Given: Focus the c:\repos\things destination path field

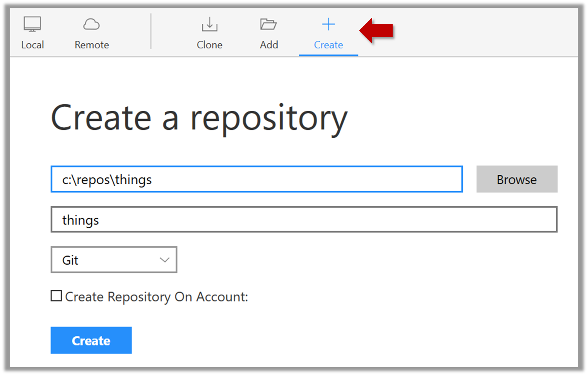Looking at the screenshot, I should (x=256, y=179).
